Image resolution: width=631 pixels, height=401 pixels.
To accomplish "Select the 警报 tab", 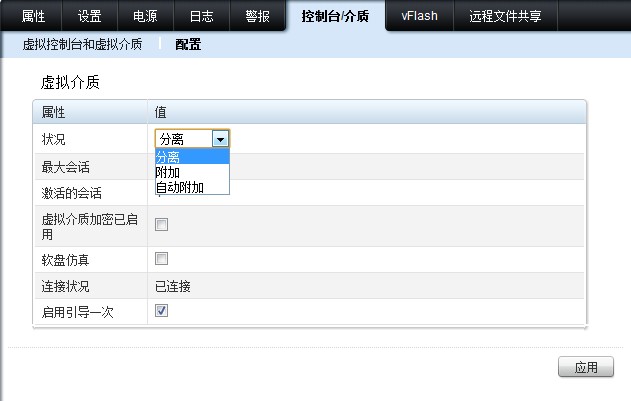I will click(258, 16).
